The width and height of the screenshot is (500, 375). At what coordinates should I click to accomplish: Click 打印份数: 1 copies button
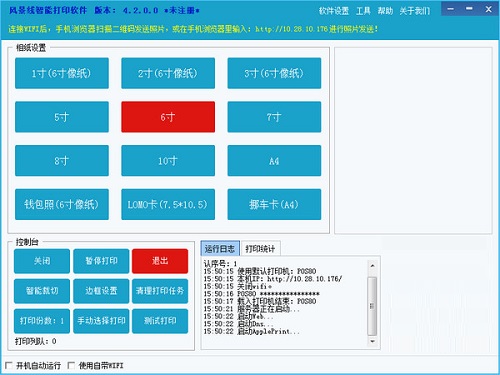(x=42, y=321)
